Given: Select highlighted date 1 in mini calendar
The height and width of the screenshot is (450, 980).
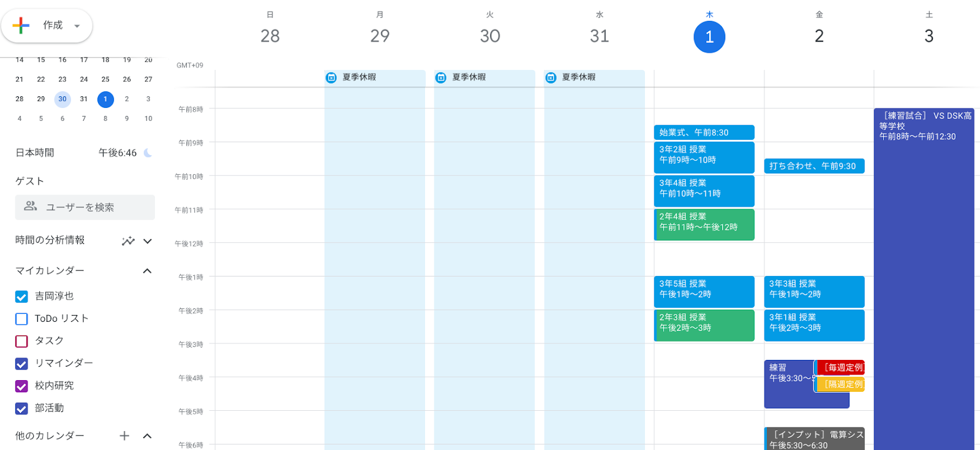Looking at the screenshot, I should click(105, 99).
